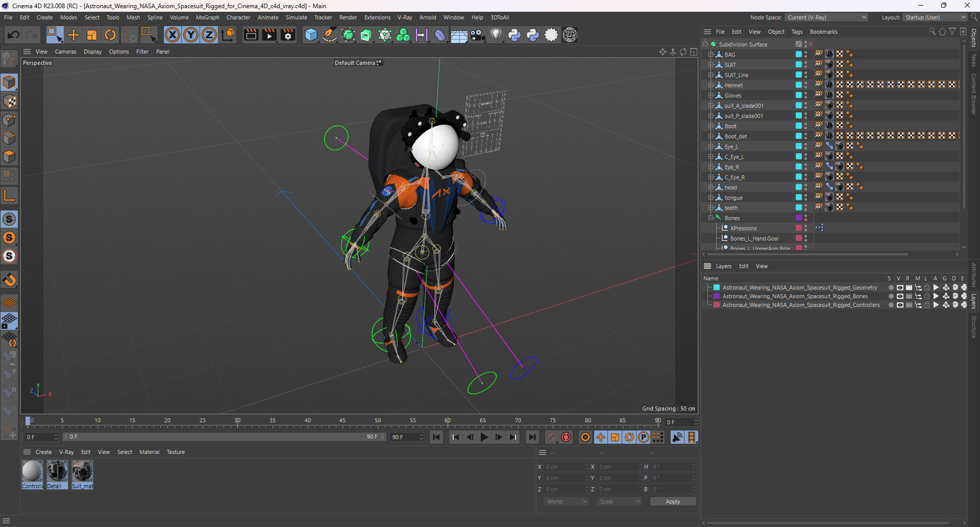This screenshot has width=980, height=527.
Task: Toggle X axis lock
Action: (173, 35)
